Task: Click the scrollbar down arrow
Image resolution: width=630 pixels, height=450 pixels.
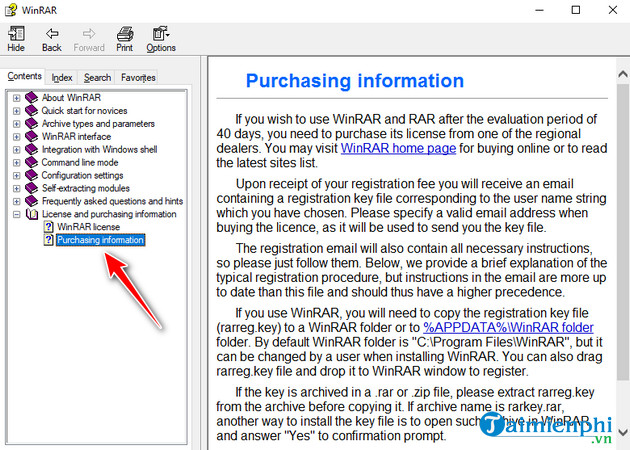Action: 623,433
